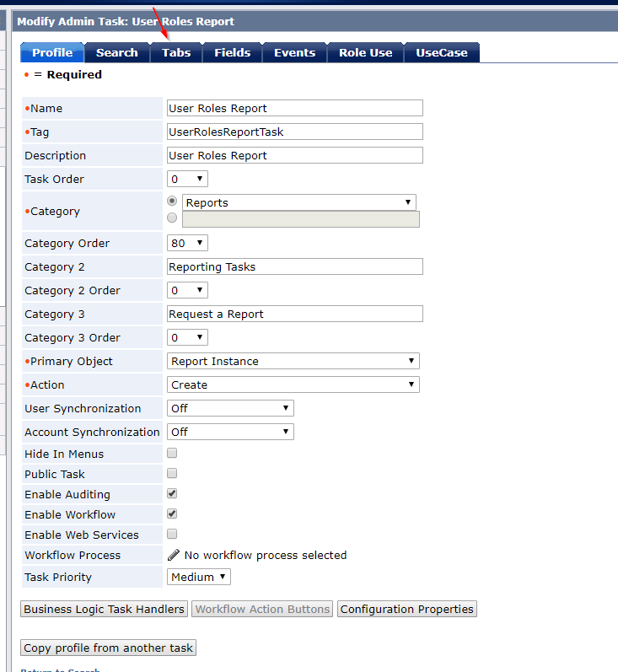Select the second empty category radio button
This screenshot has width=618, height=672.
click(173, 218)
